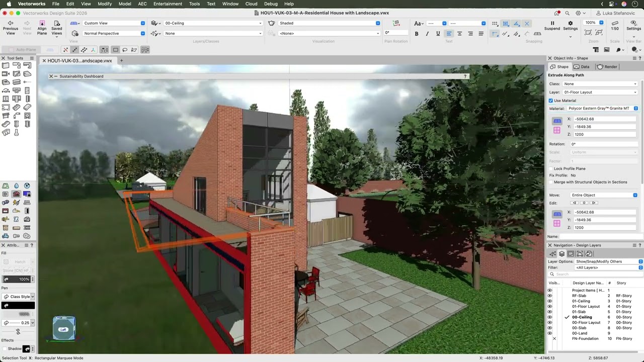
Task: Toggle Snap to Grid icon
Action: pos(495,24)
